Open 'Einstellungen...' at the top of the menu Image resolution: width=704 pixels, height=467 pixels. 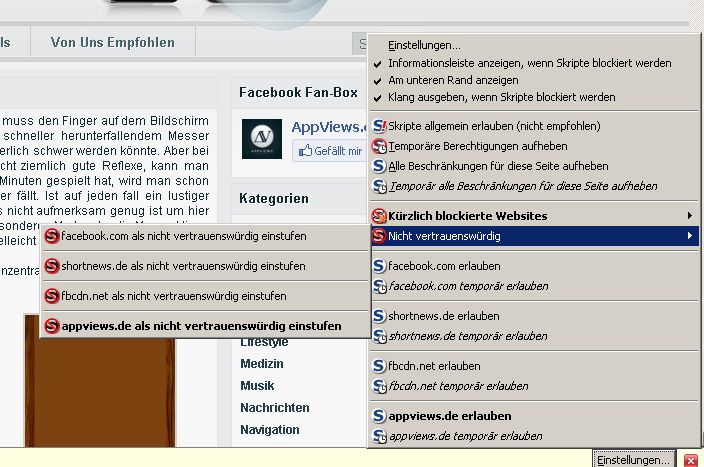534,45
